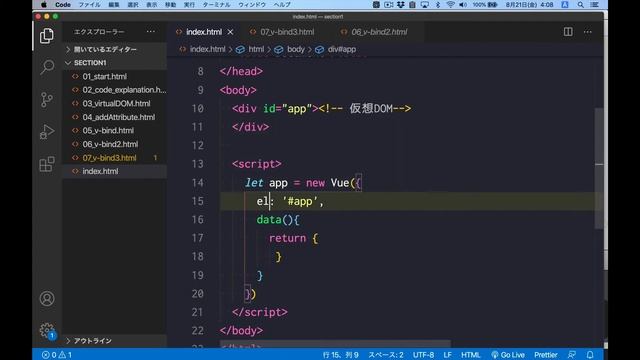Open the Extensions view
Viewport: 640px width, 360px height.
pos(47,164)
